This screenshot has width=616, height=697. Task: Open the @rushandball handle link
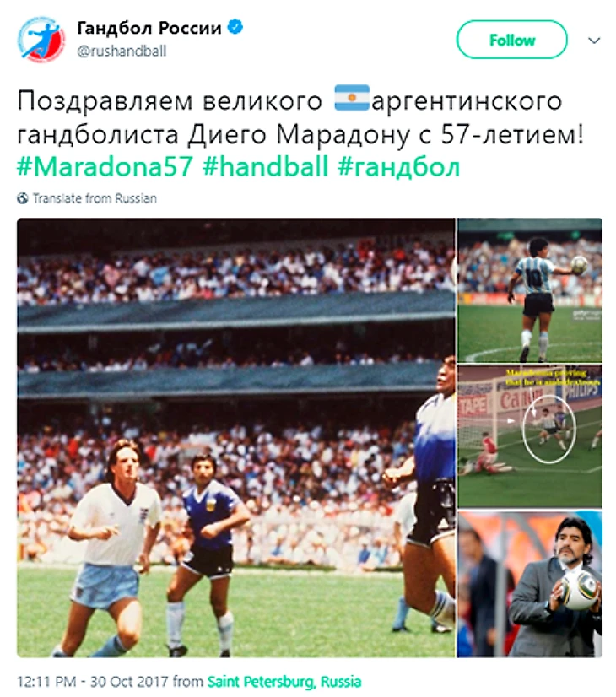click(122, 51)
